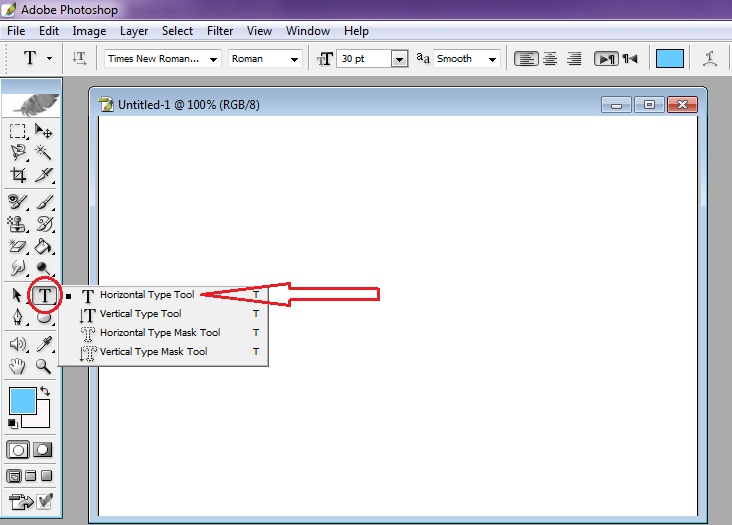Select the Eyedropper tool
The image size is (732, 525).
[44, 344]
